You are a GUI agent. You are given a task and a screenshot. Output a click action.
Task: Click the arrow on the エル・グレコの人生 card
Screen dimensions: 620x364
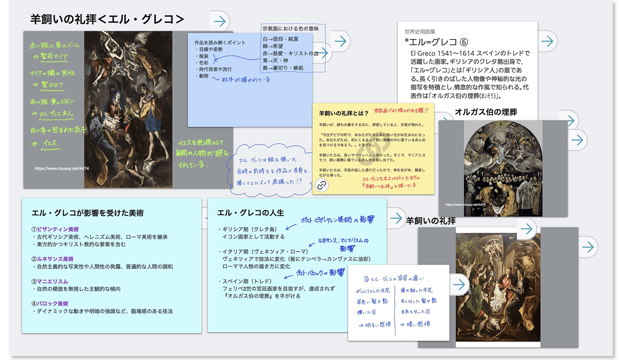(396, 218)
